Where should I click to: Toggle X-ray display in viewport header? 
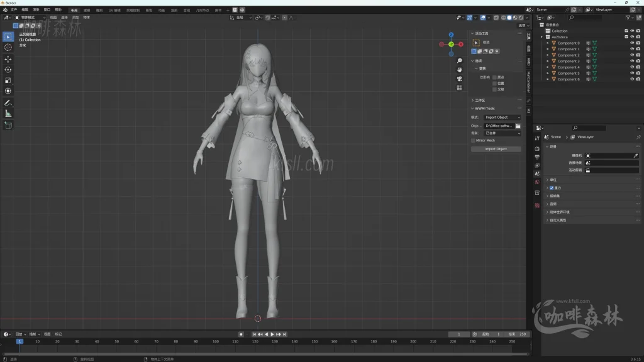coord(496,18)
